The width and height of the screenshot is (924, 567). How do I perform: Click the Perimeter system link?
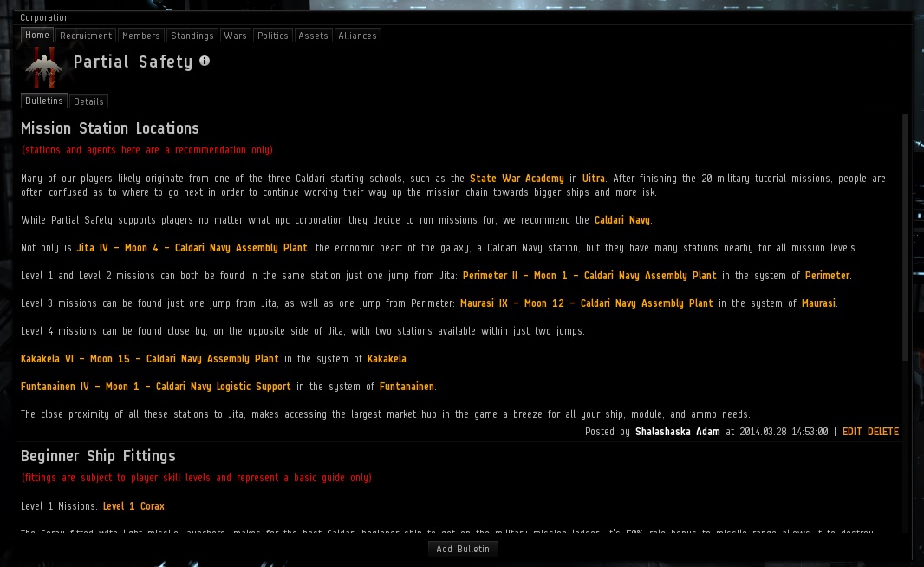(828, 276)
